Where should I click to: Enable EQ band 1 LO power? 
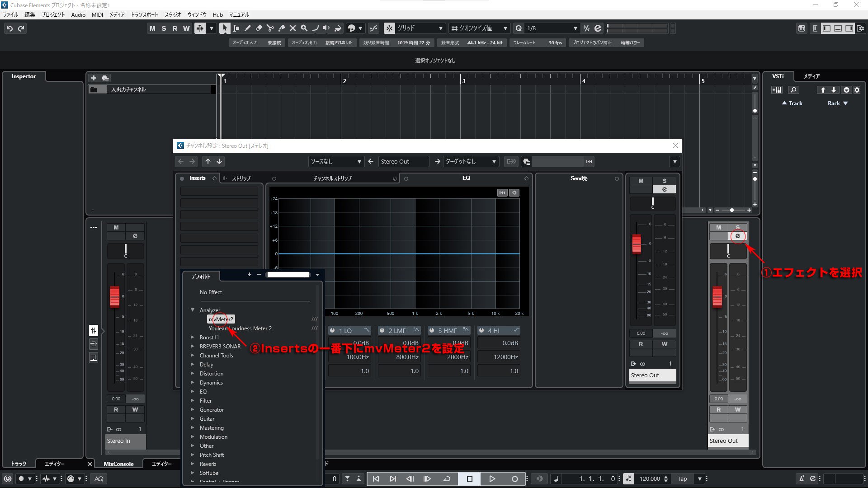(332, 330)
